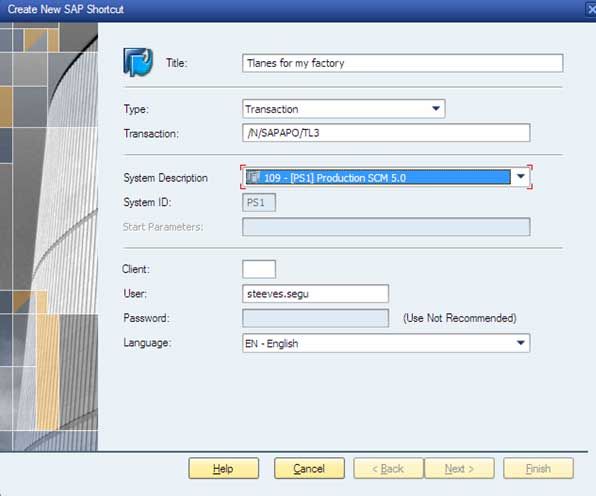
Task: Open the Type dropdown showing Transaction
Action: 344,109
